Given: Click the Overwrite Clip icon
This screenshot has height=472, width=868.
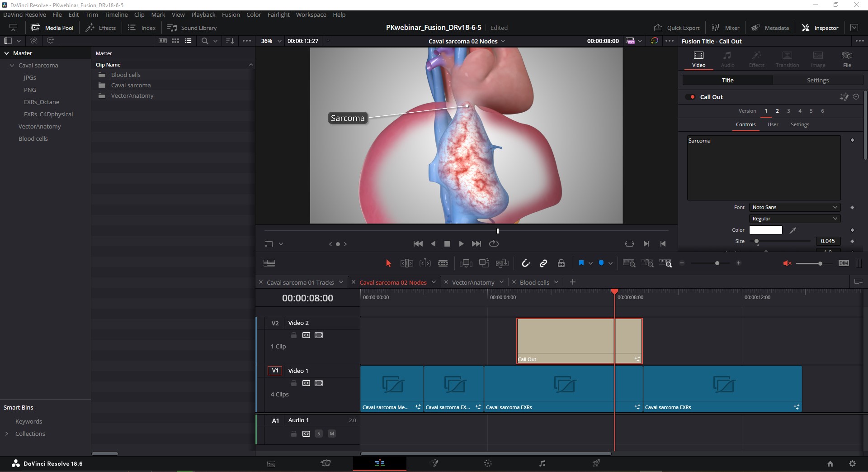Looking at the screenshot, I should (x=484, y=263).
